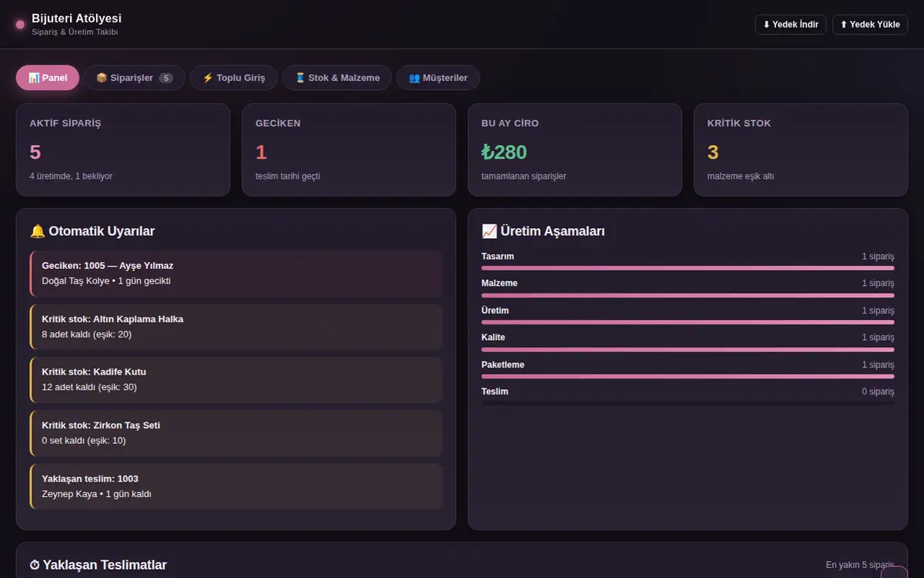Screen dimensions: 924x578
Task: Select the Kadife Kutu critical stock alert
Action: pyautogui.click(x=236, y=380)
